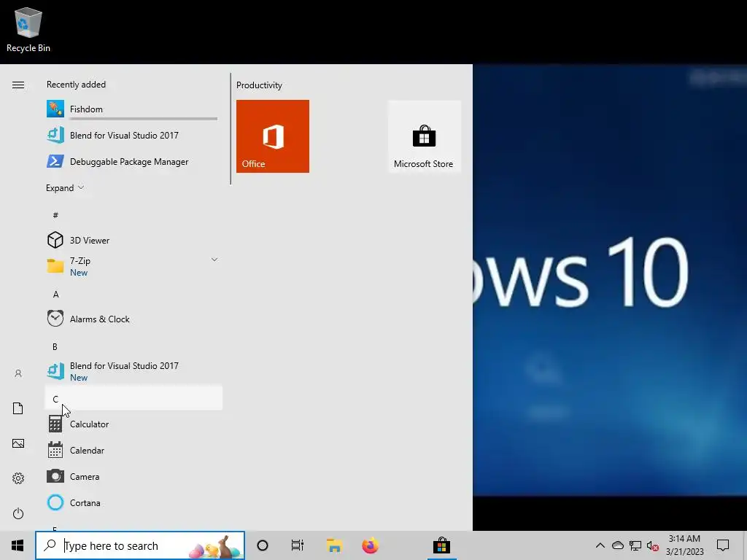
Task: Open Firefox on taskbar
Action: [x=370, y=545]
